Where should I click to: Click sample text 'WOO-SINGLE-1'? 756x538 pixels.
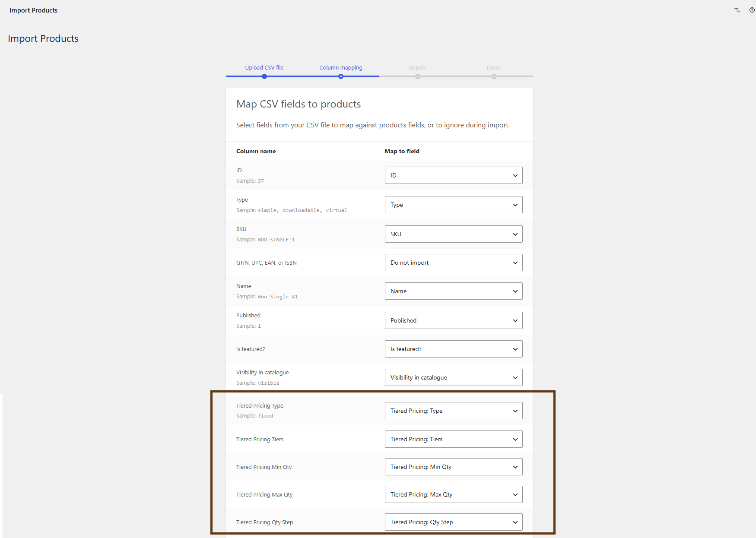[x=276, y=240]
